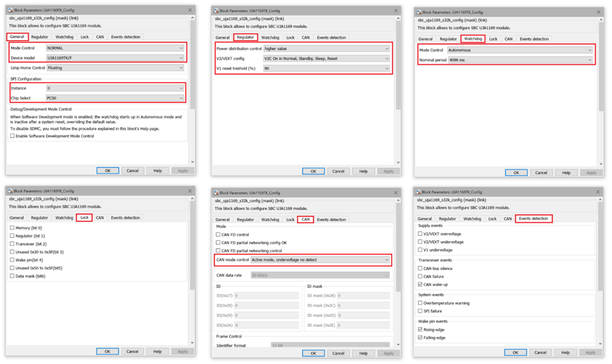Click title bar icon of CAN mode control dialog

click(x=216, y=193)
